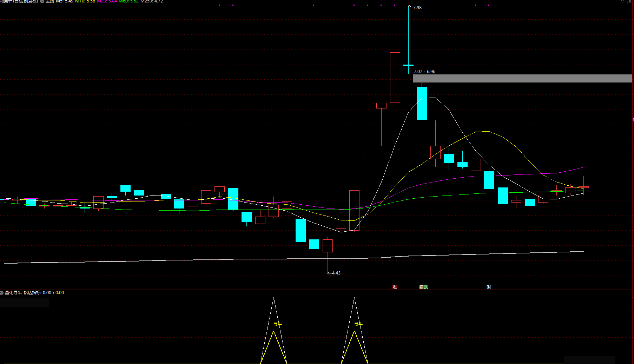Click the magenta M20: 5.84 label

click(x=107, y=1)
